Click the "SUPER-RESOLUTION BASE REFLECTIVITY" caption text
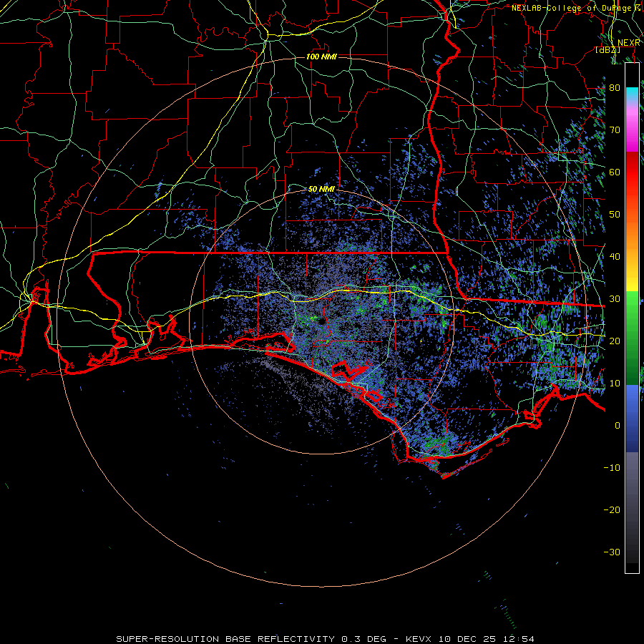Viewport: 644px width, 644px height. (x=225, y=639)
